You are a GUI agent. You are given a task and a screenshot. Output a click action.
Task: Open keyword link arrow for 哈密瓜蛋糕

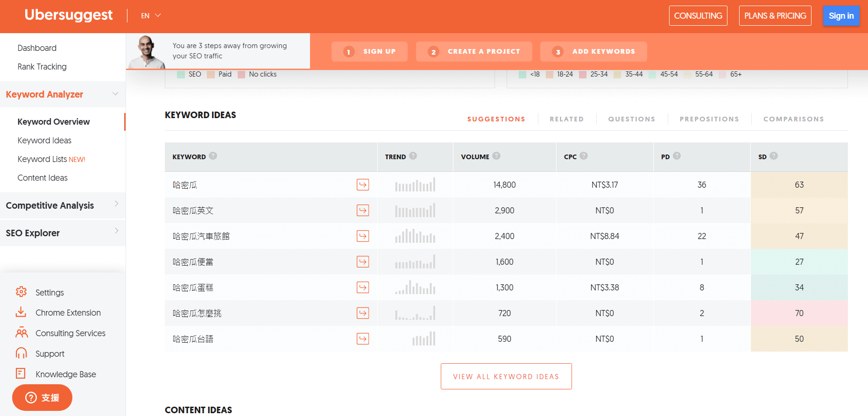[x=363, y=288]
